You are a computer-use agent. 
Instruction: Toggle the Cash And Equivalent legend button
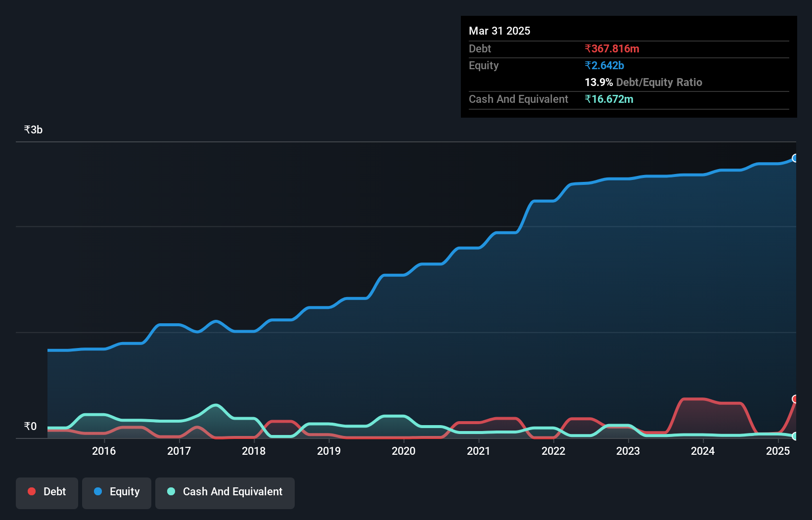point(225,493)
